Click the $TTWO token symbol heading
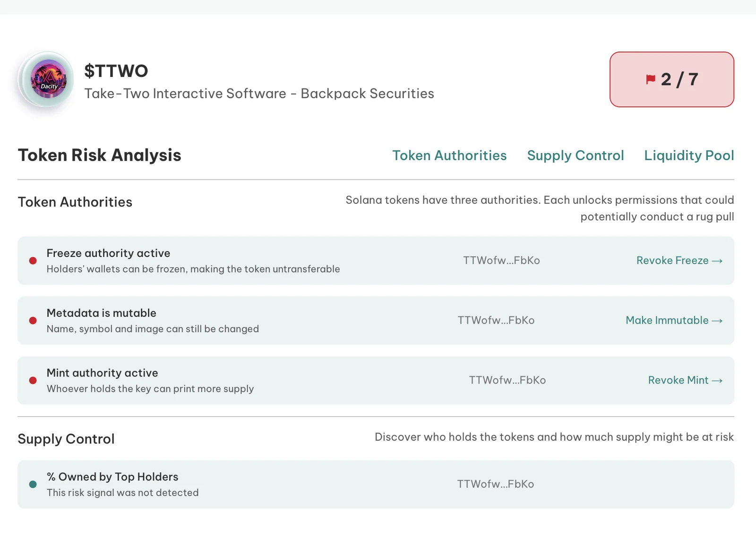Screen dimensions: 756x538 (x=116, y=71)
